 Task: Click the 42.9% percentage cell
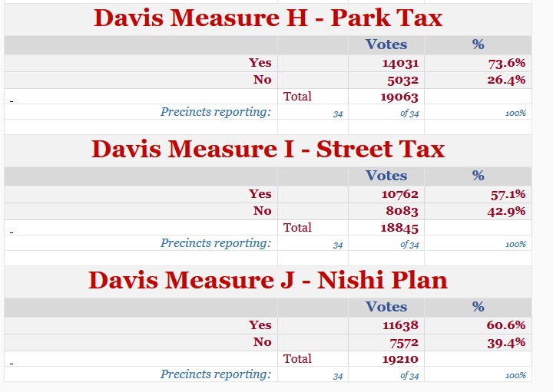point(505,211)
